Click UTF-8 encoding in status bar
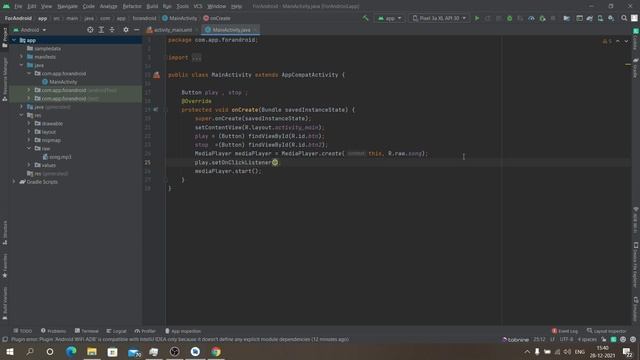The width and height of the screenshot is (640, 360). 566,339
